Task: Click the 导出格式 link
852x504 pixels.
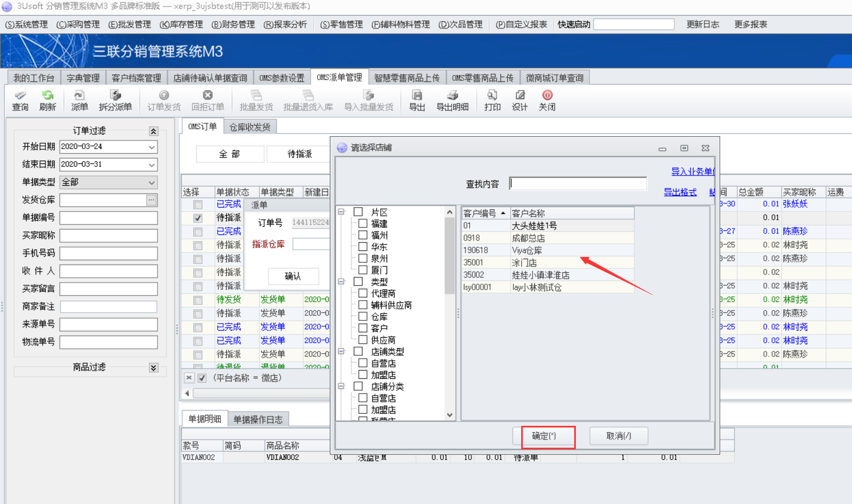Action: click(680, 192)
